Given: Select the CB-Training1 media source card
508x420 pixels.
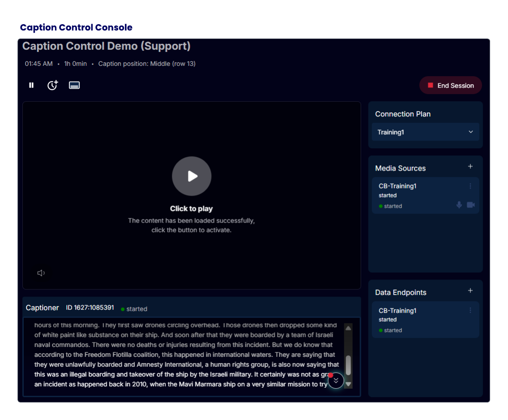Looking at the screenshot, I should tap(416, 196).
